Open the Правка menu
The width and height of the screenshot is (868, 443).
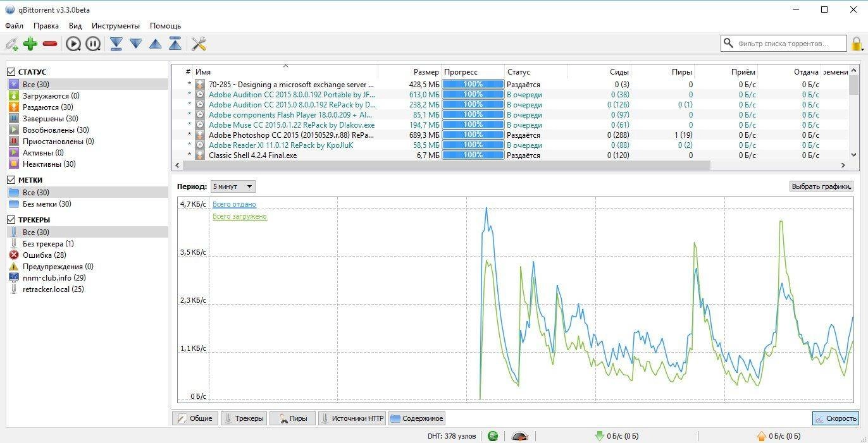[46, 26]
